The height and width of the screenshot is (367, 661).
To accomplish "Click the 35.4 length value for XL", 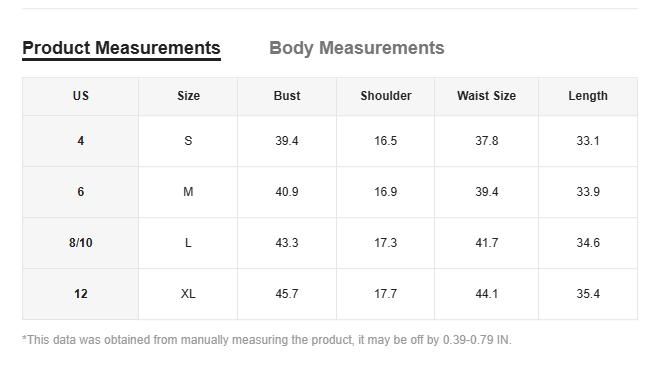I will pos(588,294).
